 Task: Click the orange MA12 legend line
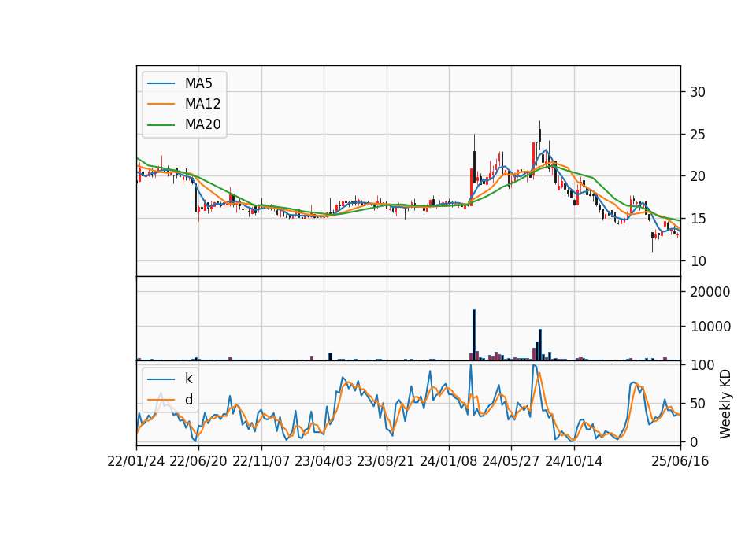(161, 104)
